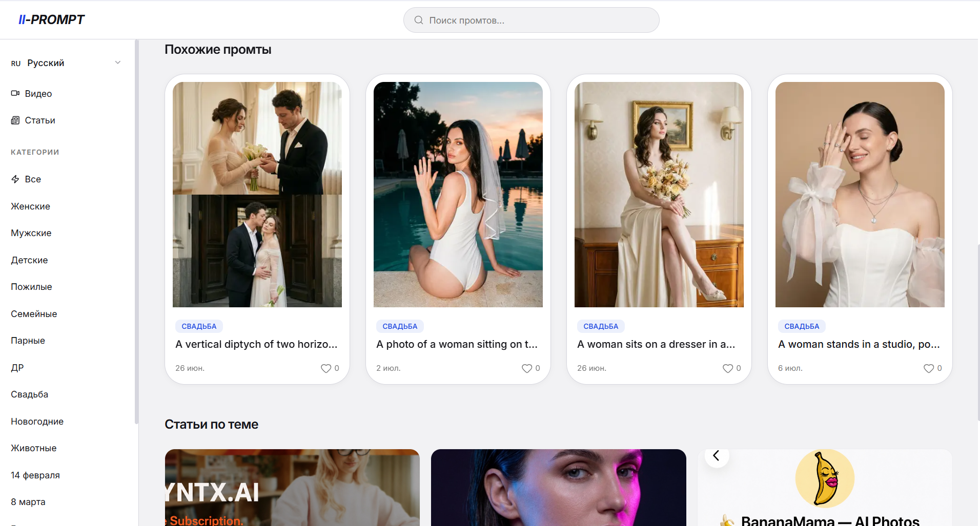Click СВАДЬБА tag on diptych card
Image resolution: width=980 pixels, height=526 pixels.
tap(199, 326)
